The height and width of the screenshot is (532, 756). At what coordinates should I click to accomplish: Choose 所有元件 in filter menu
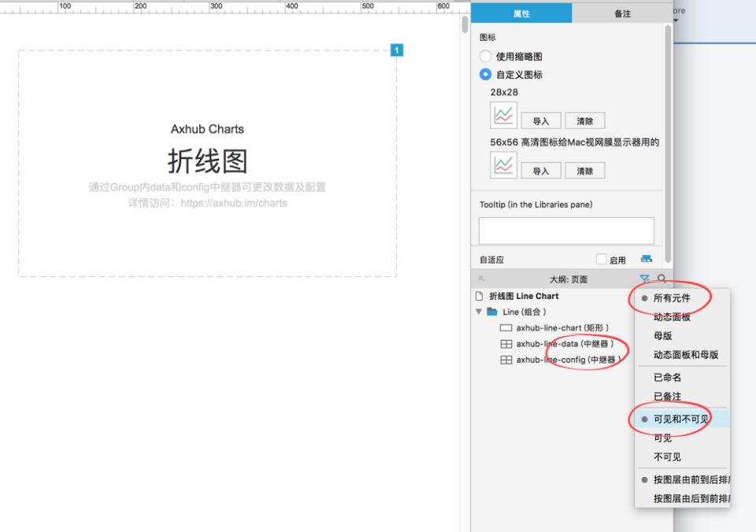tap(682, 298)
